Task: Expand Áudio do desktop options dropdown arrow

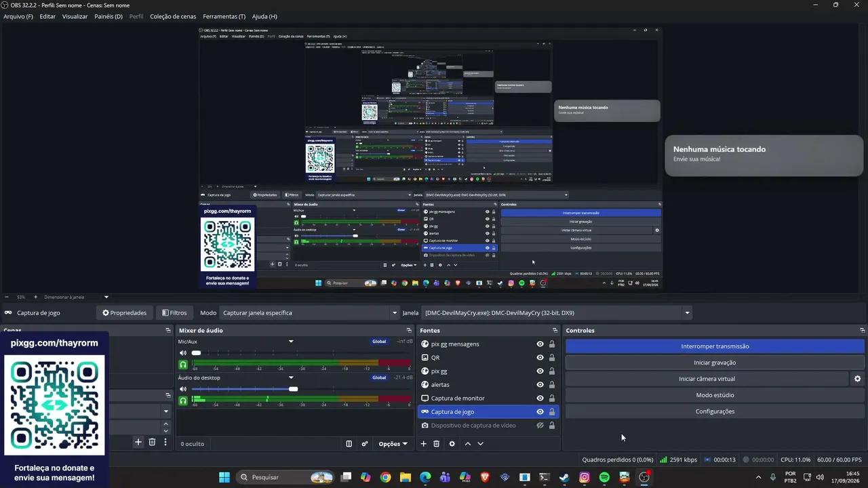Action: click(291, 378)
